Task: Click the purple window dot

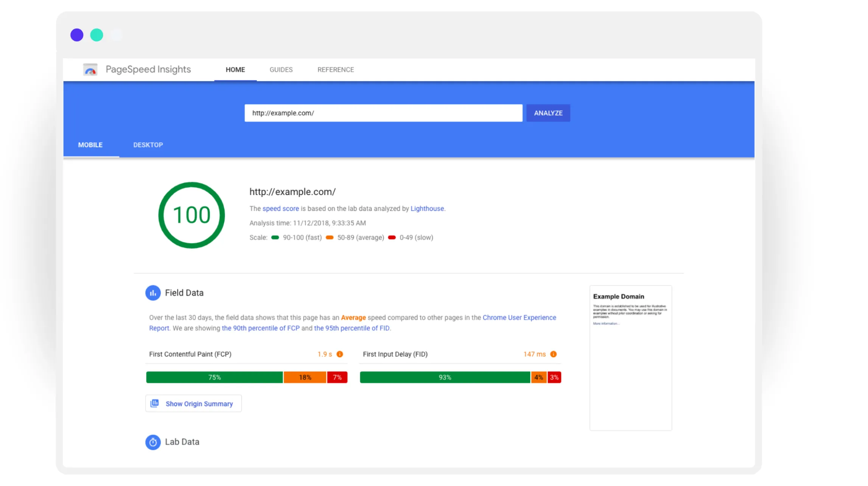Action: (x=77, y=35)
